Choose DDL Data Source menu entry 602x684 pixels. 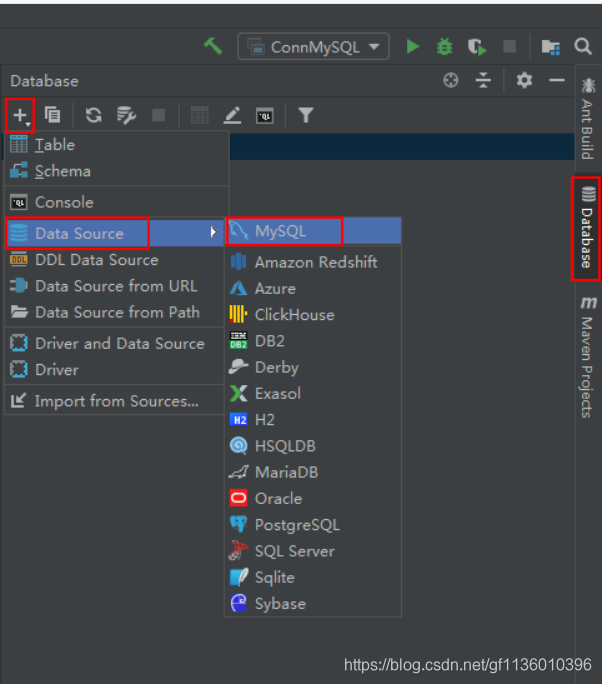coord(114,260)
